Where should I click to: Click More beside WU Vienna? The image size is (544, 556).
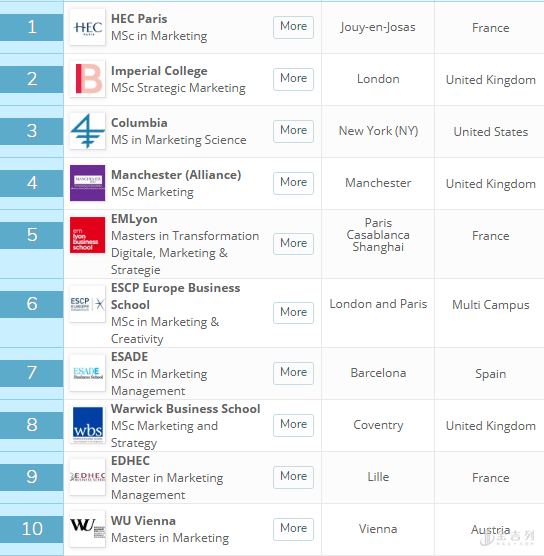[x=293, y=529]
